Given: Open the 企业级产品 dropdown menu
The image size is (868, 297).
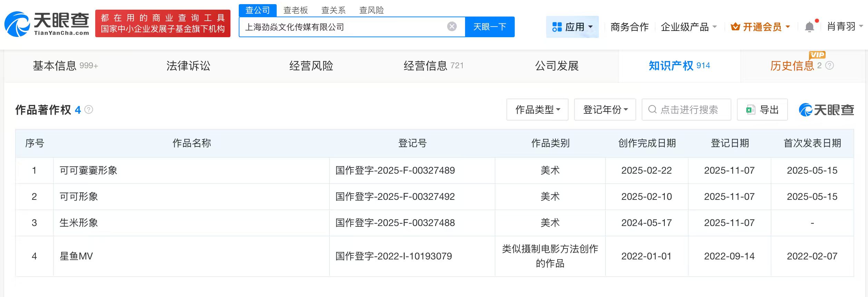Looking at the screenshot, I should point(689,27).
